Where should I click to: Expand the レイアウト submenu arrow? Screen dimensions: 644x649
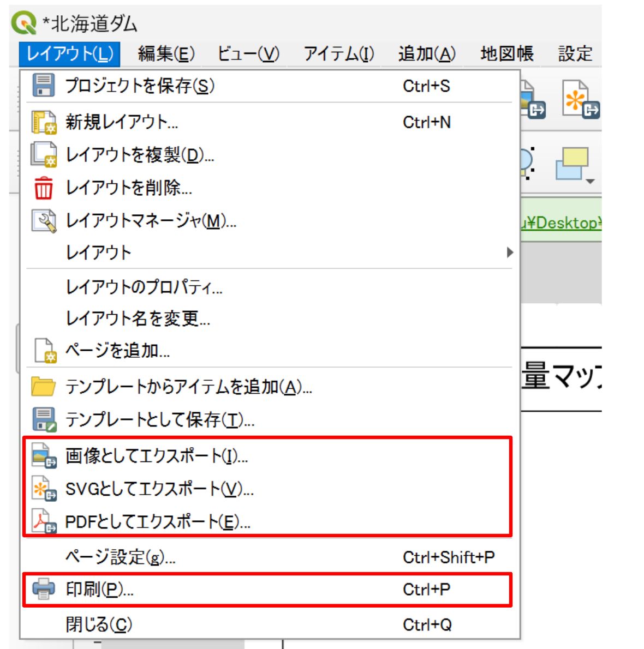510,253
